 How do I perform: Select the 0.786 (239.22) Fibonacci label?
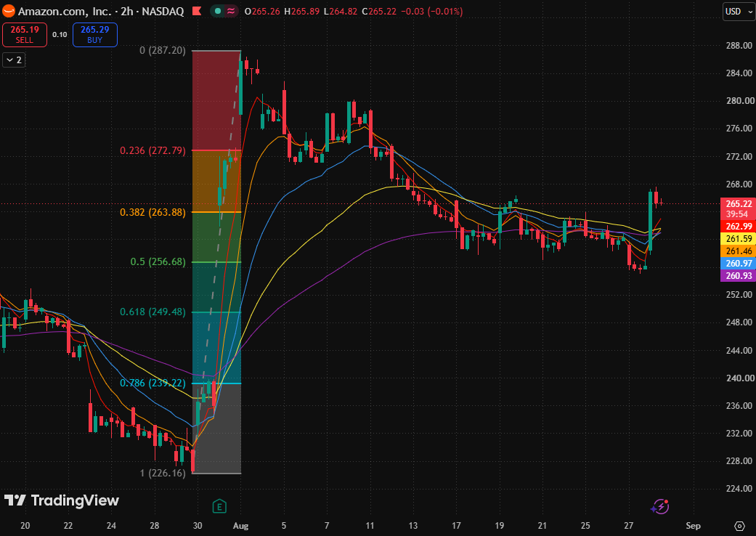tap(153, 383)
